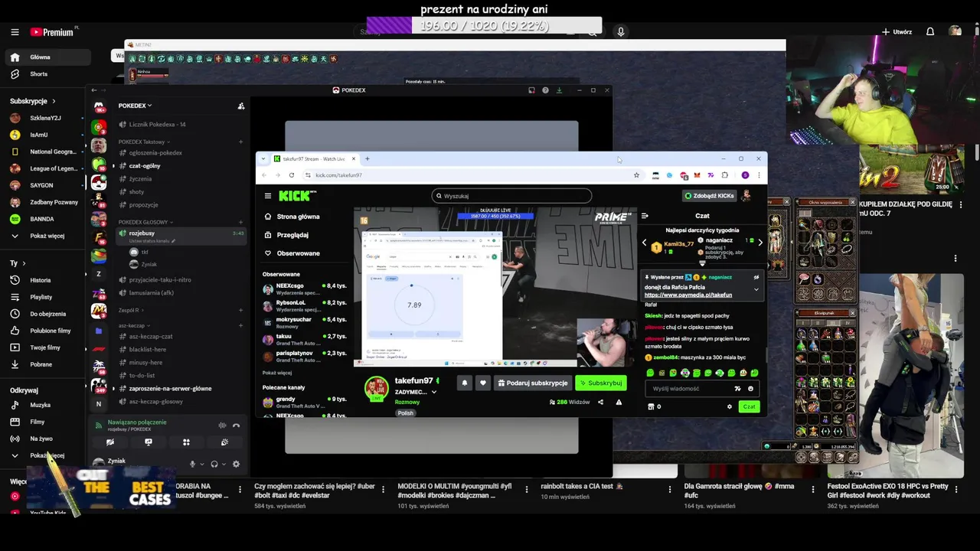This screenshot has height=551, width=980.
Task: Go to YouTube Shorts in sidebar
Action: [x=38, y=74]
